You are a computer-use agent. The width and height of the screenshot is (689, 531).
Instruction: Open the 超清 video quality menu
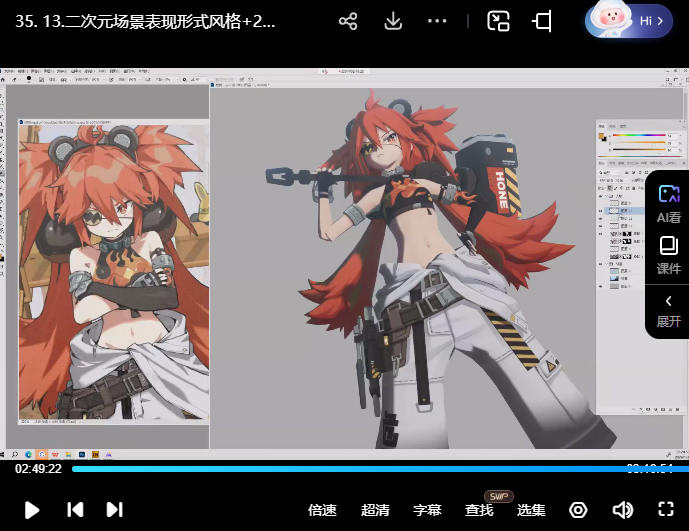tap(375, 510)
